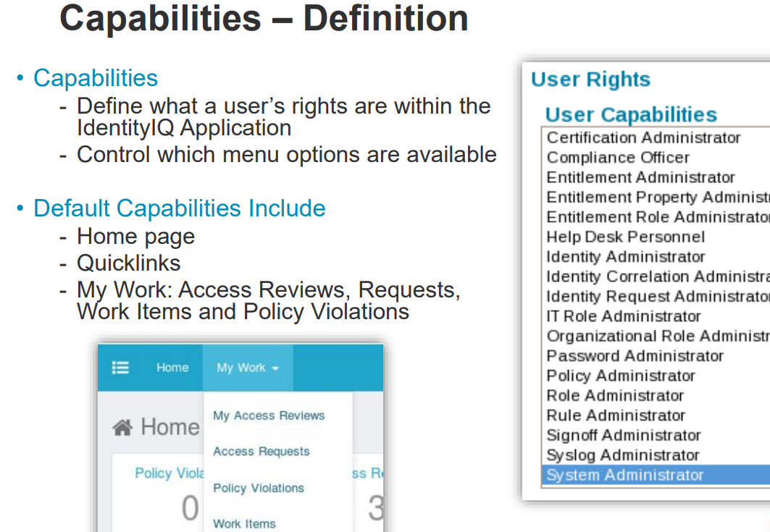Select Entitlement Role Administrator capability
This screenshot has width=770, height=532.
coord(656,217)
